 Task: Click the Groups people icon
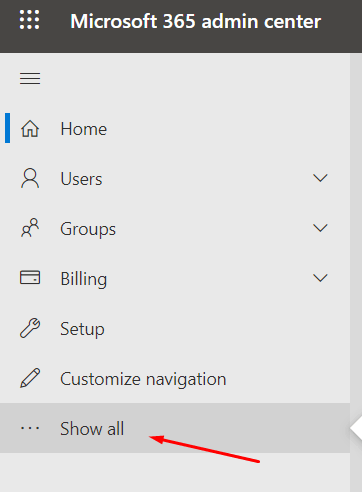[30, 228]
